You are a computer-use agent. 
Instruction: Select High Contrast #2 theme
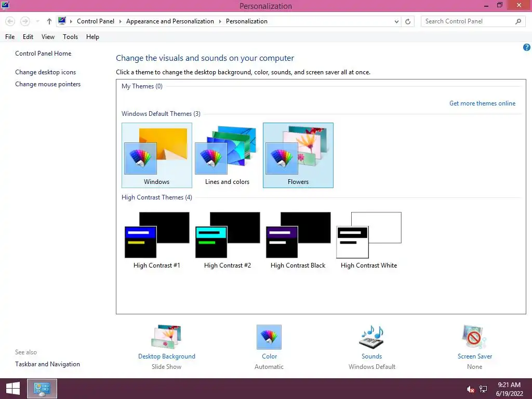[x=228, y=240]
